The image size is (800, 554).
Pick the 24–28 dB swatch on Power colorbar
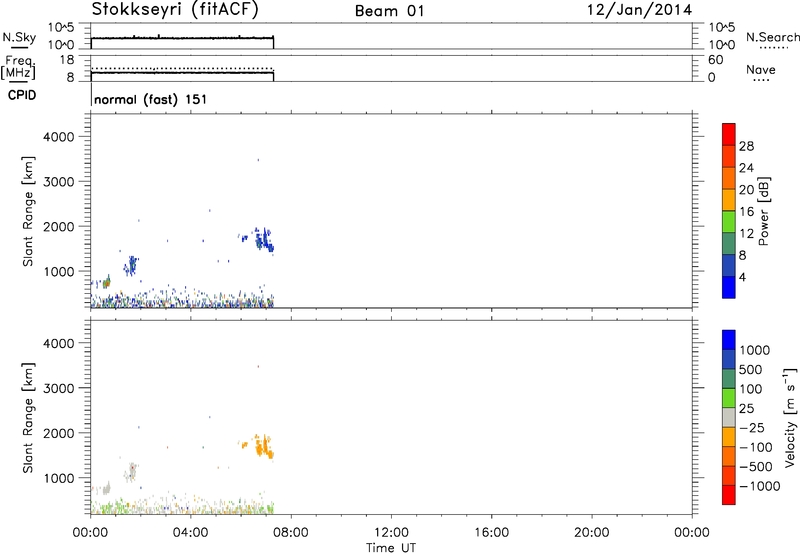(729, 157)
